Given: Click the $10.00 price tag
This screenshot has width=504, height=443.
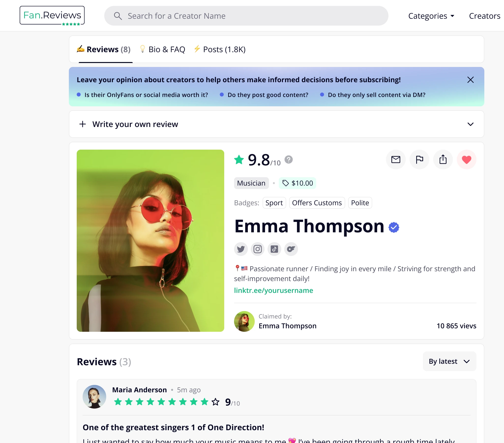Looking at the screenshot, I should tap(297, 183).
